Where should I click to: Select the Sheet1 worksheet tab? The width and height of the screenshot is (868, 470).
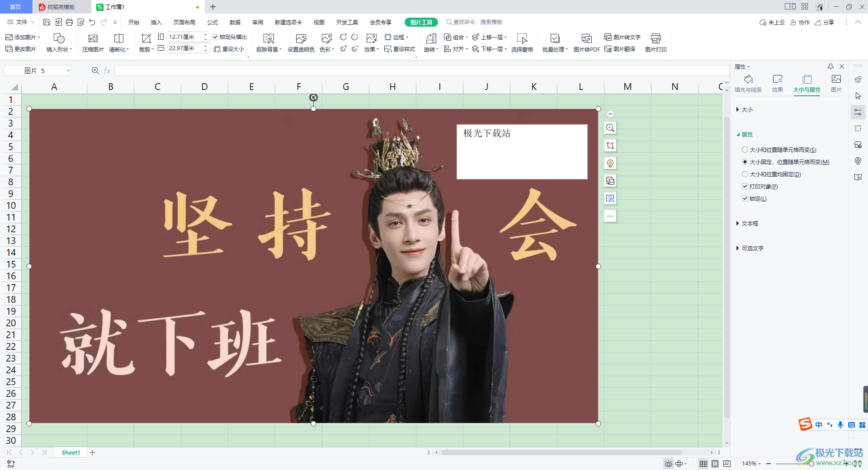coord(71,452)
